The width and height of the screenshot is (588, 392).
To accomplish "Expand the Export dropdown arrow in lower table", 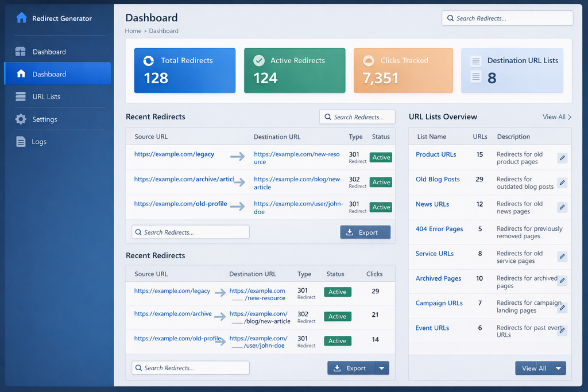I will point(381,368).
